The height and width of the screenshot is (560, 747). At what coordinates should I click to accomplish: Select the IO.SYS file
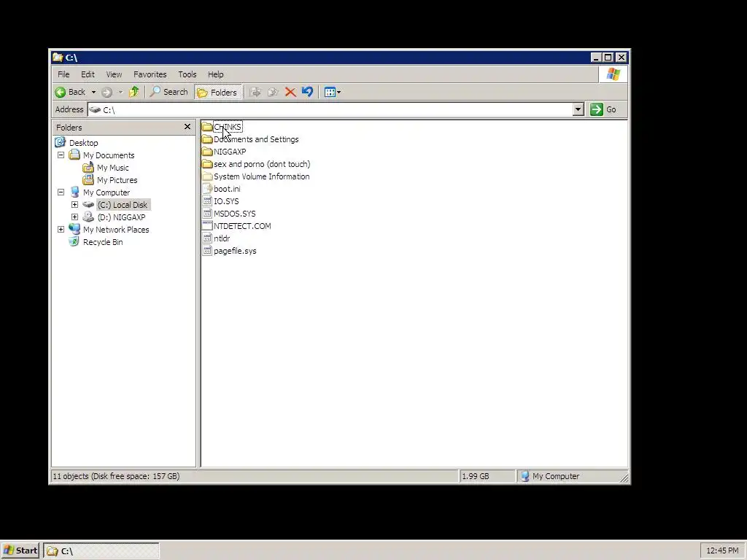(226, 201)
